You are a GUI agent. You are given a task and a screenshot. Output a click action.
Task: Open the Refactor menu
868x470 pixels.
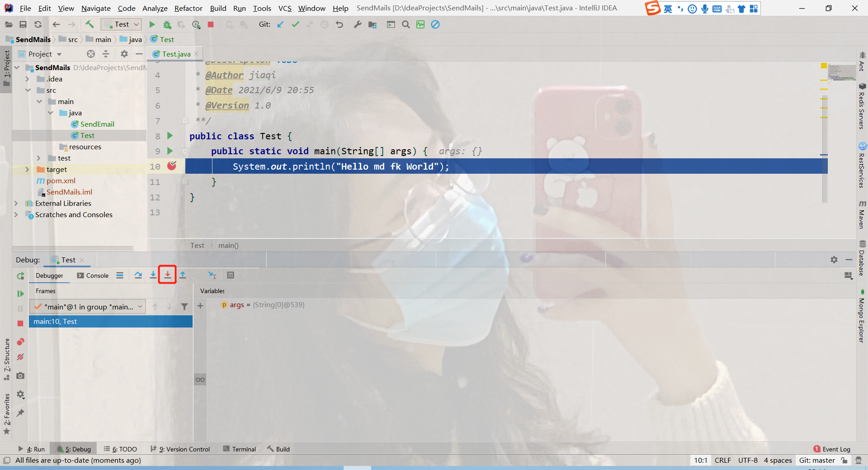188,8
